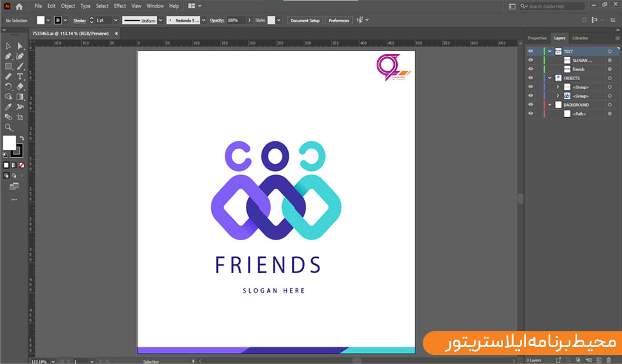Open the Edit Toolbar three dots
Viewport: 622px width, 364px height.
click(x=15, y=200)
